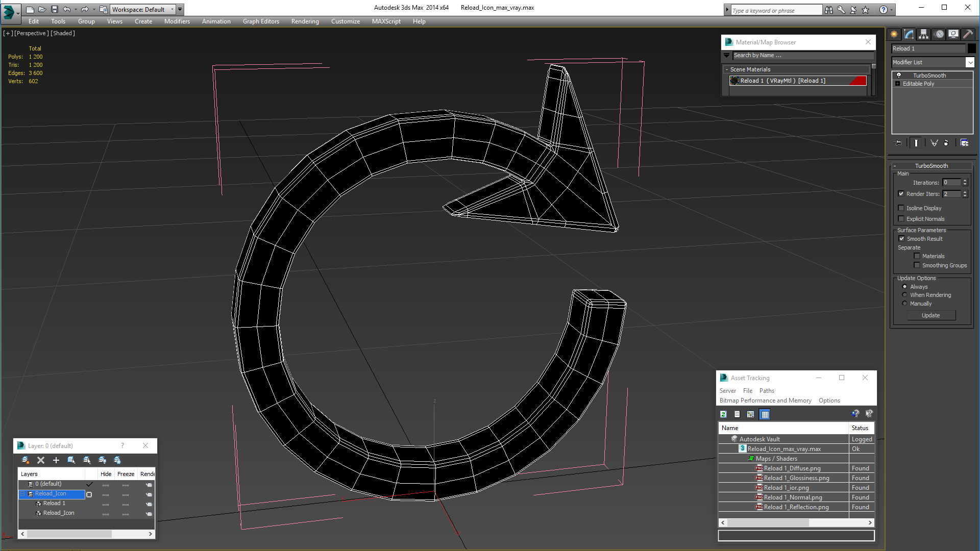Screen dimensions: 980x551
Task: Select the When Rendering update option
Action: 904,295
